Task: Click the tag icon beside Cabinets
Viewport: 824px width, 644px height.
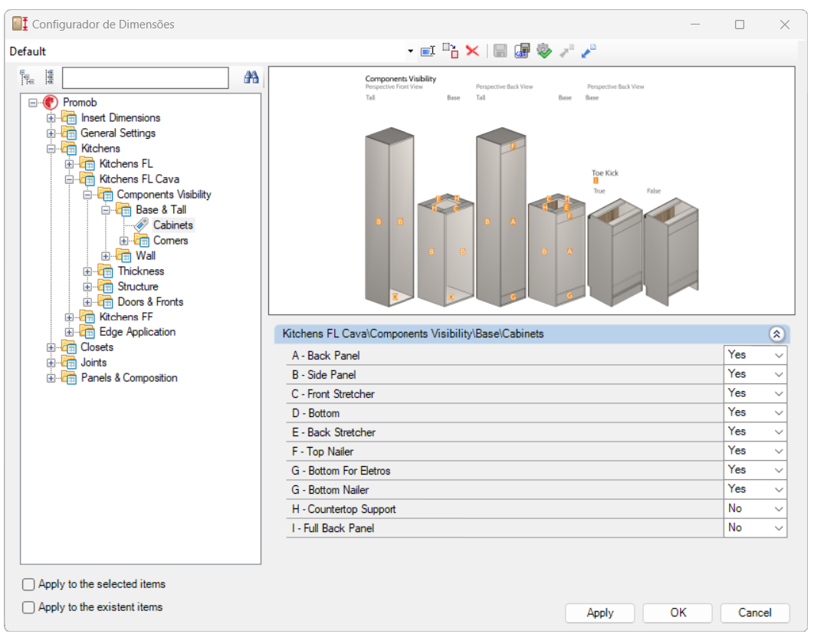Action: click(x=141, y=225)
